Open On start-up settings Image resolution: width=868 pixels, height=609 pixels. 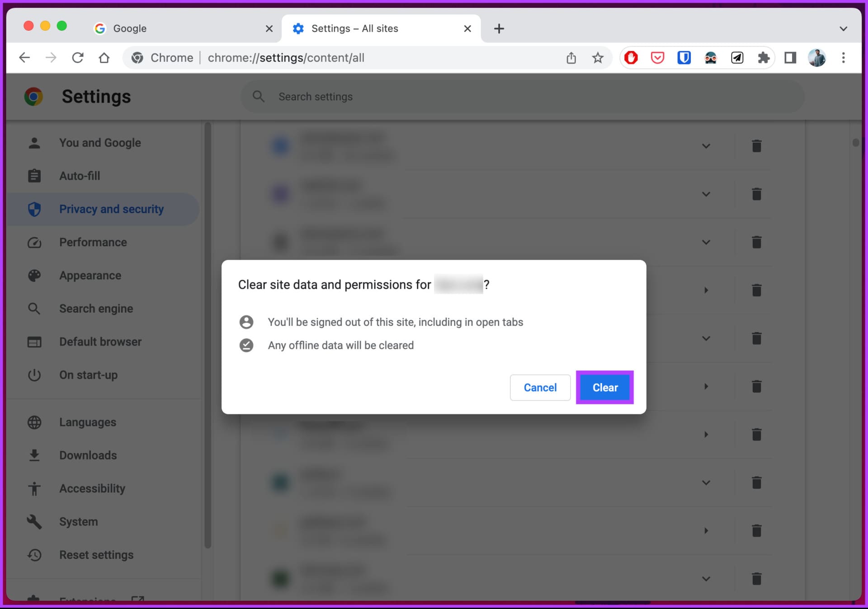coord(103,375)
